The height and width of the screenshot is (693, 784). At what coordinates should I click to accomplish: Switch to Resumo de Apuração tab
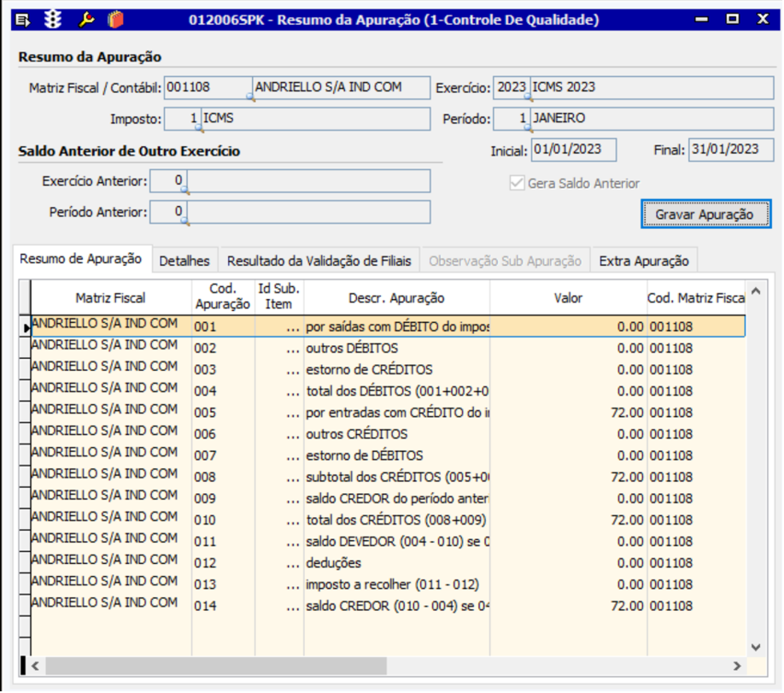click(81, 259)
